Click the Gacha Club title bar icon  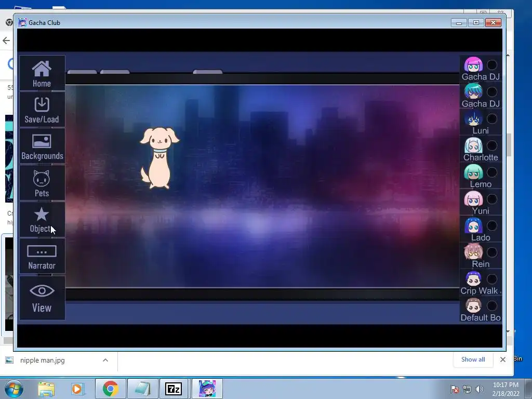[x=22, y=22]
